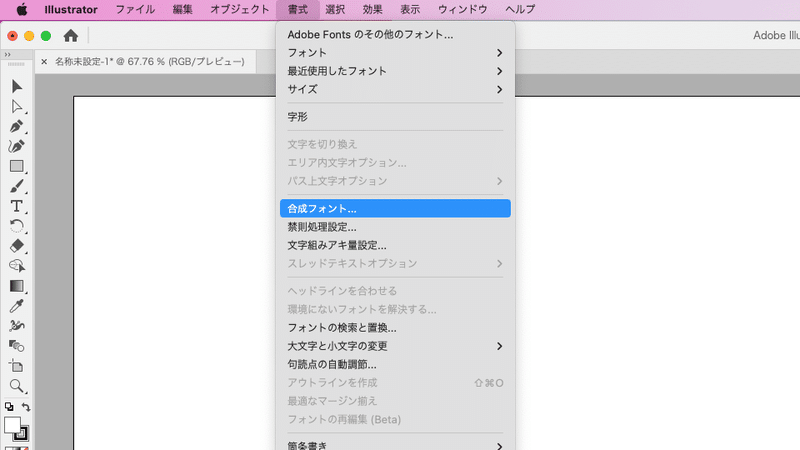Open the ウィンドウ menu
This screenshot has height=450, width=800.
click(x=463, y=9)
